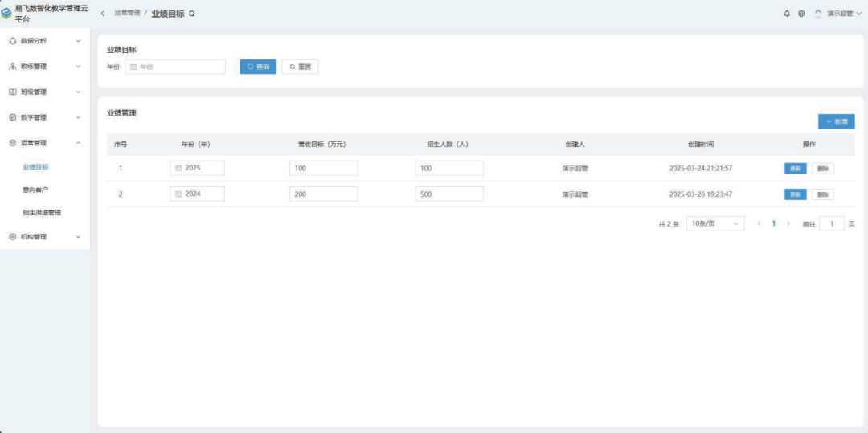Image resolution: width=868 pixels, height=433 pixels.
Task: Click the notification bell icon
Action: 787,14
